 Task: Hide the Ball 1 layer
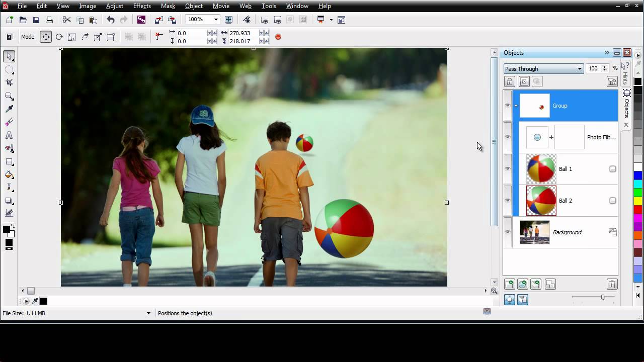coord(507,169)
